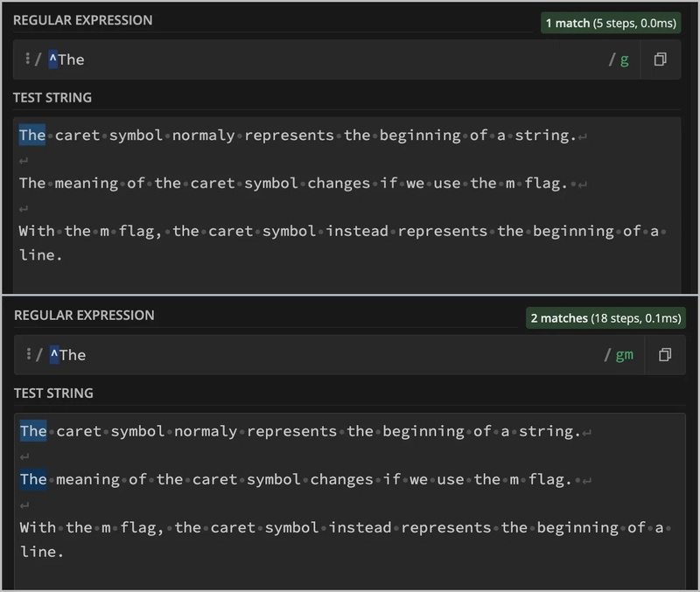
Task: Copy the regex in the upper panel
Action: pos(661,59)
